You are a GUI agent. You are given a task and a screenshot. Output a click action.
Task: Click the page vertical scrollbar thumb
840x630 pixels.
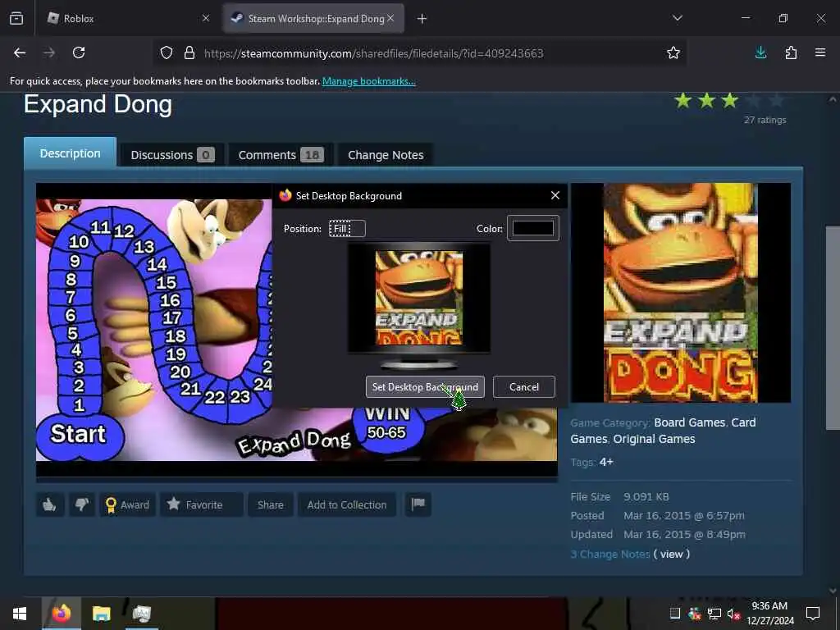coord(833,327)
